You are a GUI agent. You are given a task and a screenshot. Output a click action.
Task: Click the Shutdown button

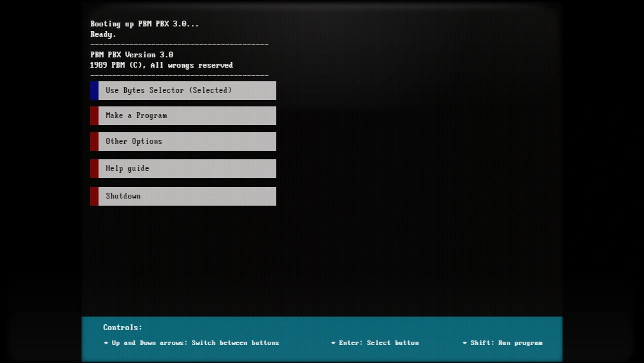coord(183,196)
